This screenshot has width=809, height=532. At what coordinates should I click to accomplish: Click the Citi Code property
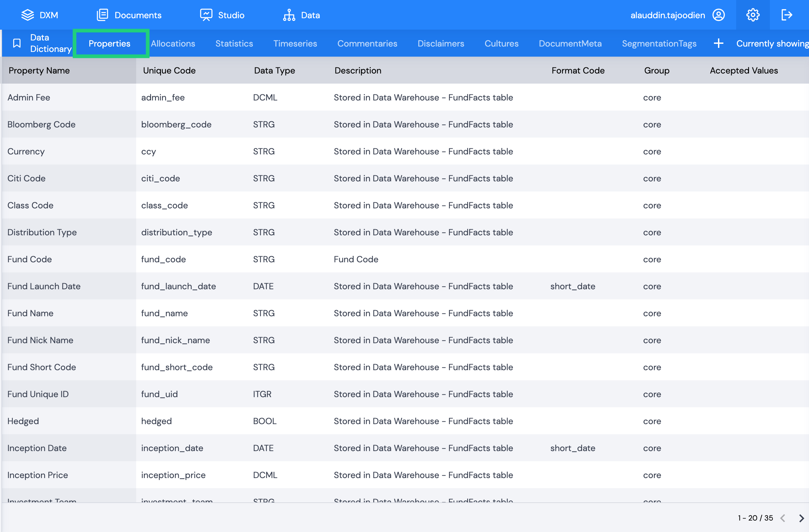(x=26, y=178)
